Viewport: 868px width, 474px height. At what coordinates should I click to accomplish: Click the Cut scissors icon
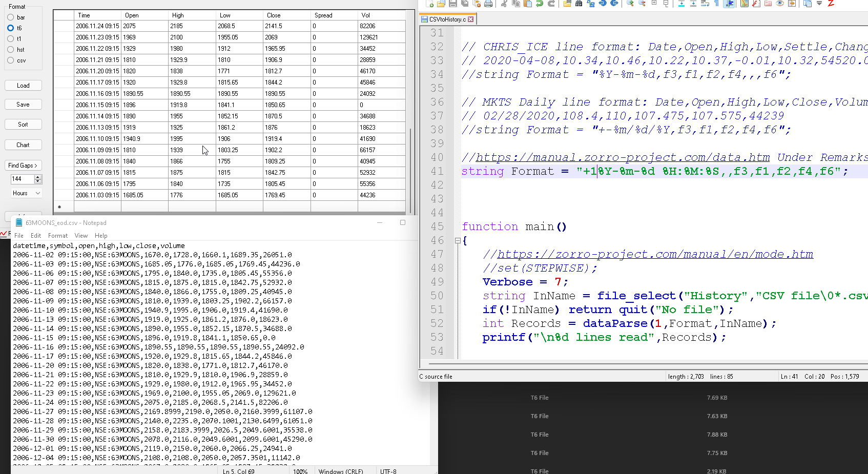(504, 4)
